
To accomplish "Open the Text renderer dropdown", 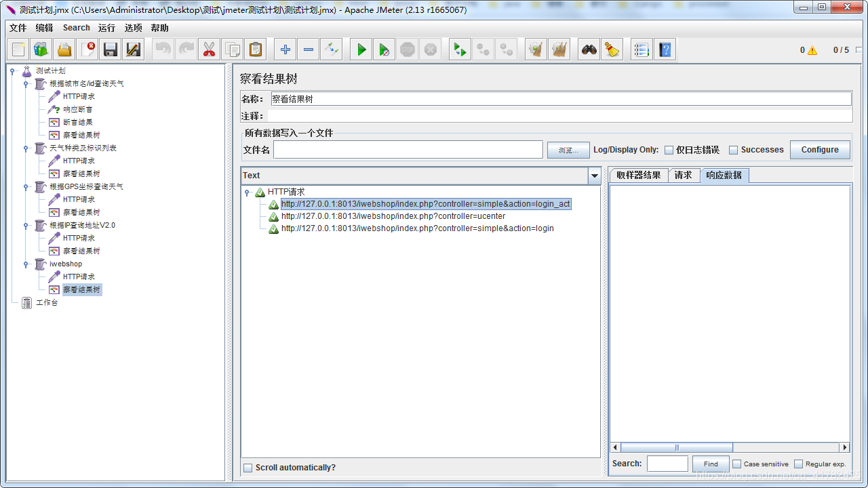I will pyautogui.click(x=595, y=176).
